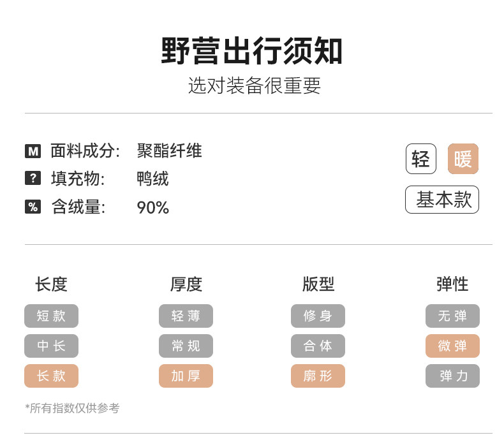
Task: Click the 基本款 style tag
Action: [442, 200]
